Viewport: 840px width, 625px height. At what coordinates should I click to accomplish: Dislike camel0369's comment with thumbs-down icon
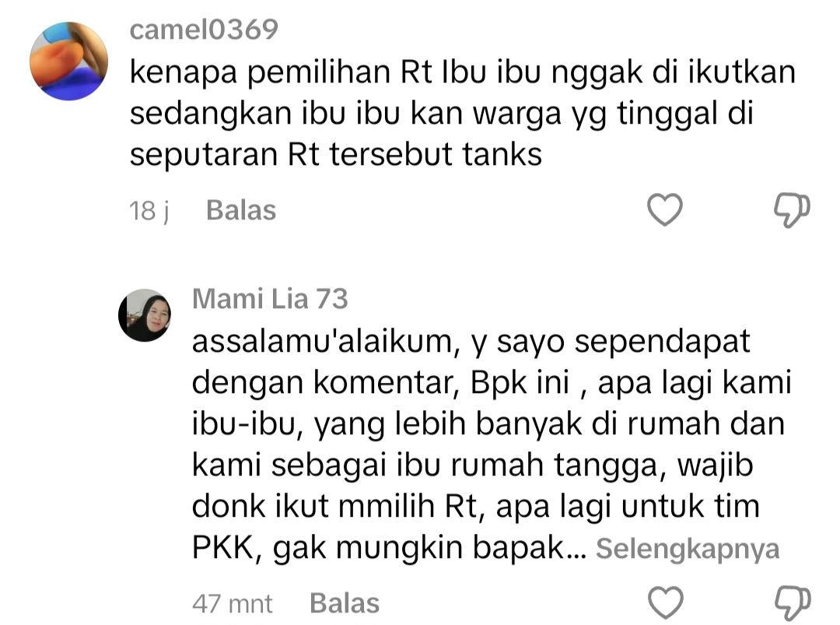point(792,209)
